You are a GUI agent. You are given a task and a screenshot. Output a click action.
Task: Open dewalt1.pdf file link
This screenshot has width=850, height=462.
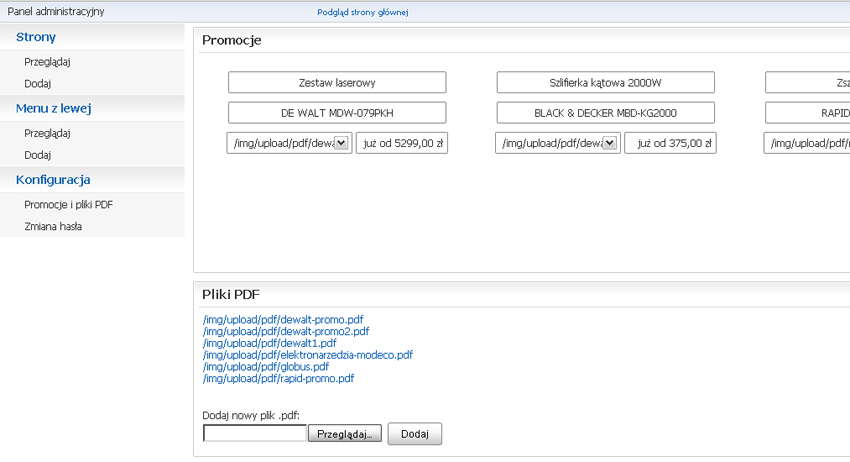click(x=269, y=343)
